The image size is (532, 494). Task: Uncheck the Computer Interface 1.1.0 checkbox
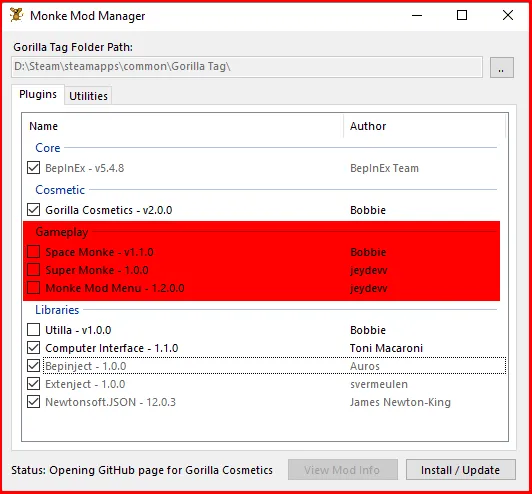click(33, 348)
